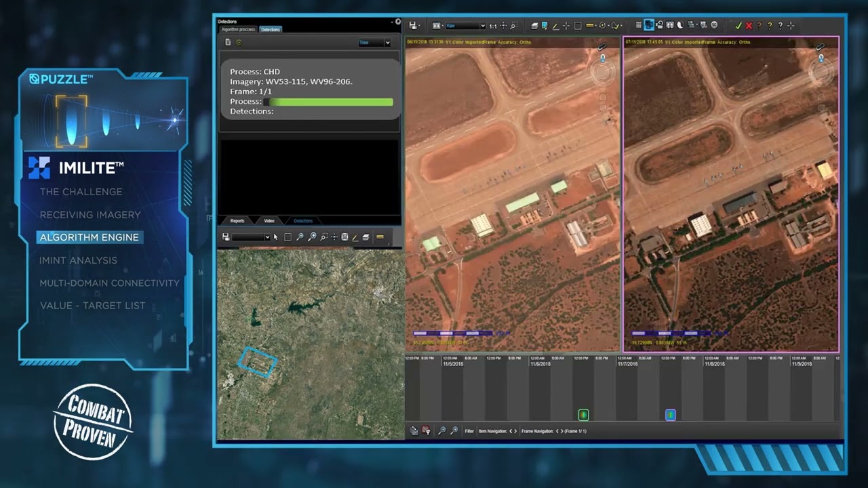868x488 pixels.
Task: Select the left satellite image dated 06/11/2018
Action: click(513, 195)
